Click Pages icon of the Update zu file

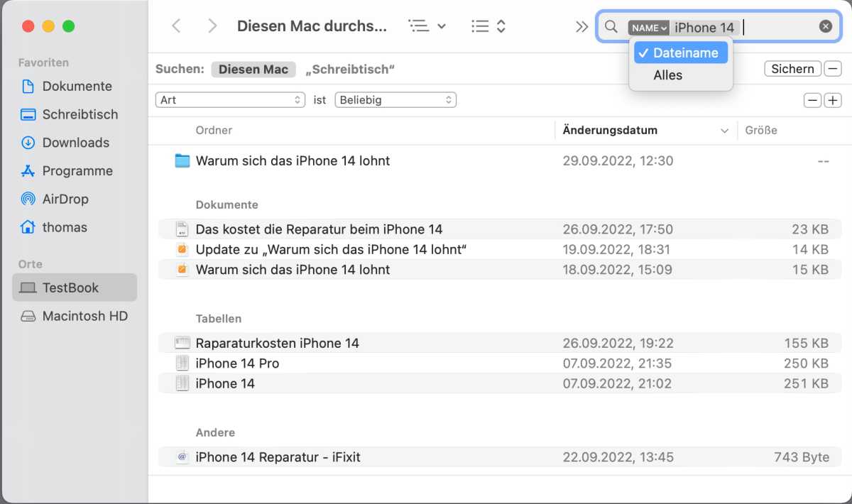tap(182, 249)
